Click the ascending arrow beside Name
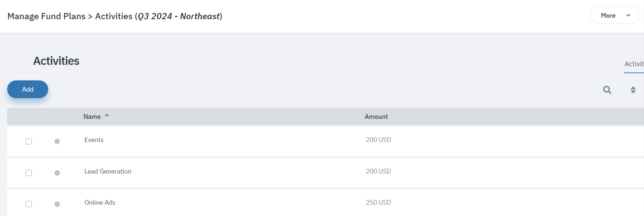644x216 pixels. [x=107, y=115]
